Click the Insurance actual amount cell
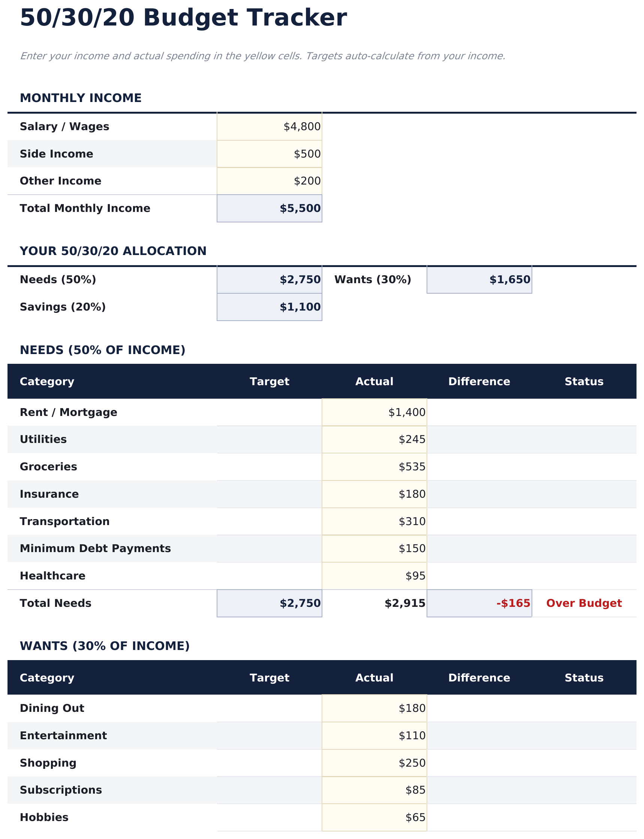This screenshot has width=644, height=839. coord(374,494)
